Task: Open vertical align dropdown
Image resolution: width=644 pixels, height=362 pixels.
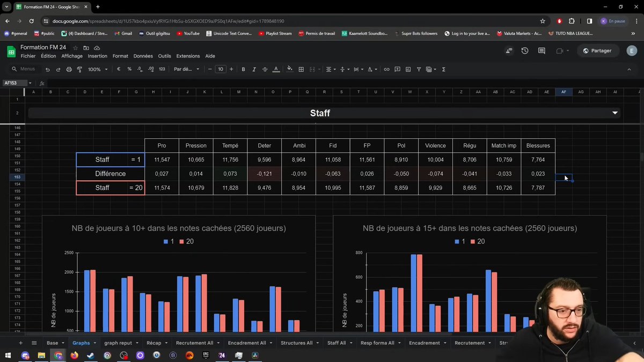Action: click(345, 69)
